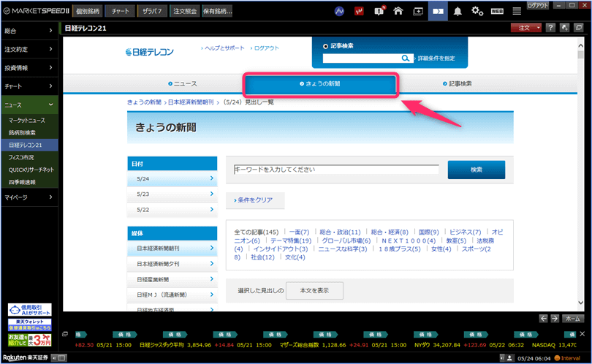Switch to the ニュース page tab

pos(183,84)
